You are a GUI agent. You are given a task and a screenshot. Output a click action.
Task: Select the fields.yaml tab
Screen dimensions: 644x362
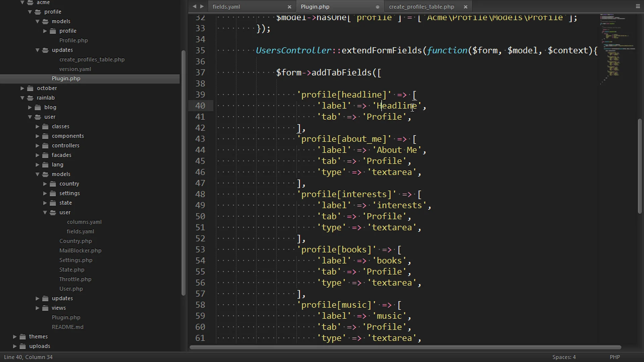pos(226,6)
